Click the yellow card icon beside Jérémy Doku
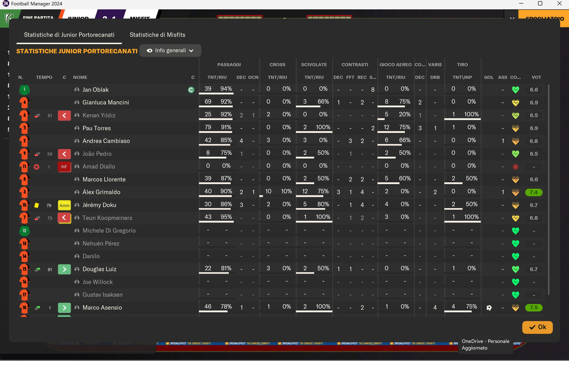Viewport: 569px width, 392px height. [x=37, y=205]
